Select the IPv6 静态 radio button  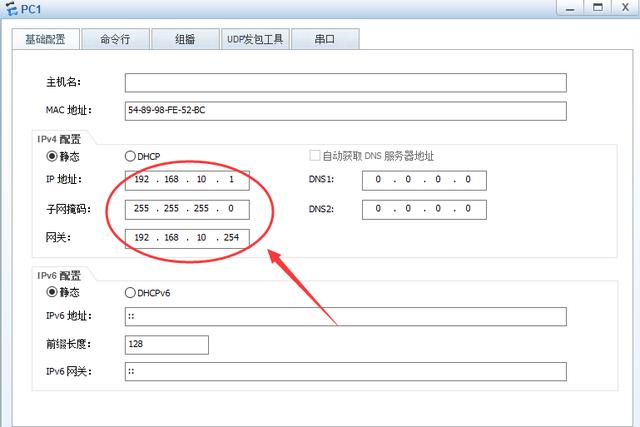point(52,292)
